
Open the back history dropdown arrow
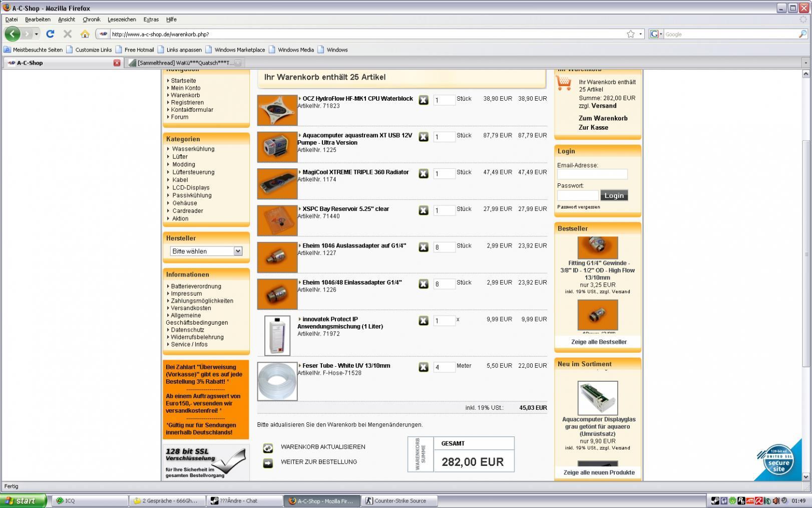(x=37, y=34)
